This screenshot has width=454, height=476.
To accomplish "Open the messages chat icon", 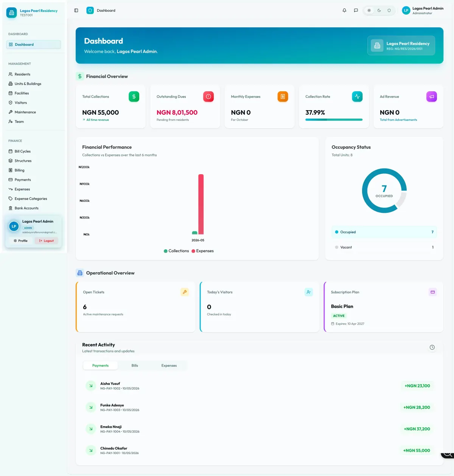I will click(x=356, y=11).
